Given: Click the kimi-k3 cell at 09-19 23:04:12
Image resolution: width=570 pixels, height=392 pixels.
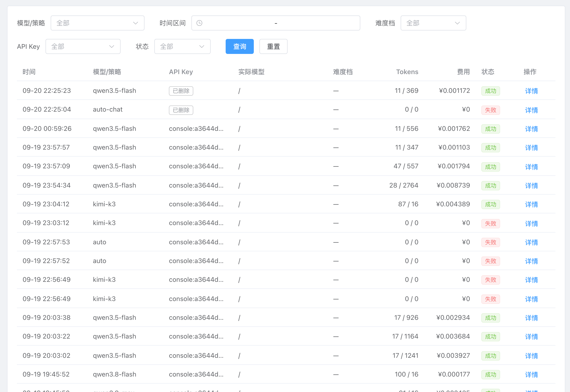Looking at the screenshot, I should (x=104, y=204).
